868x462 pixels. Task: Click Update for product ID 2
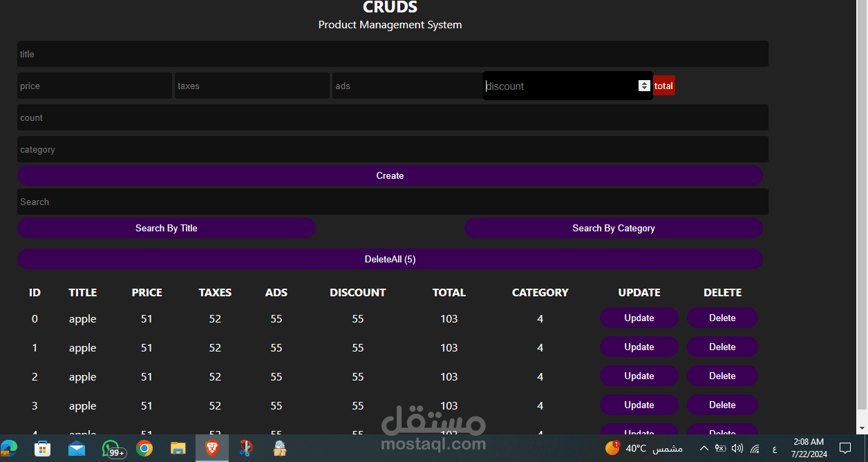click(x=639, y=376)
